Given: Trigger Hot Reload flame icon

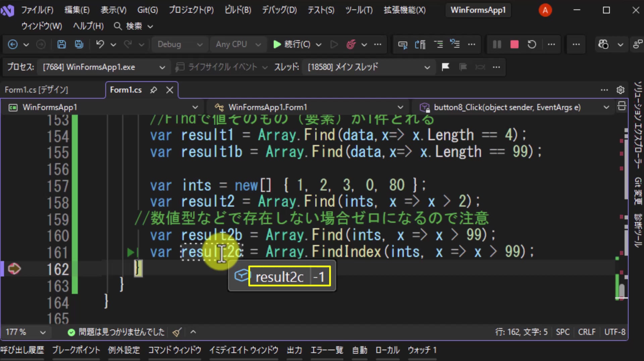Looking at the screenshot, I should [x=351, y=44].
